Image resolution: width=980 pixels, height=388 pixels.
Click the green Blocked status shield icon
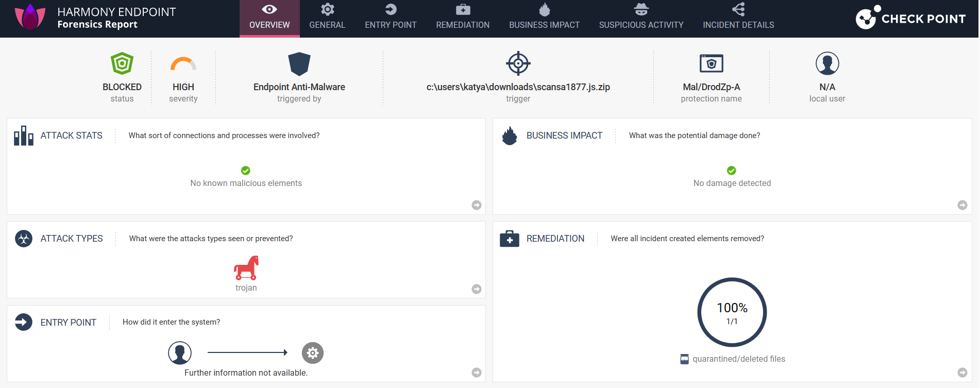coord(122,63)
